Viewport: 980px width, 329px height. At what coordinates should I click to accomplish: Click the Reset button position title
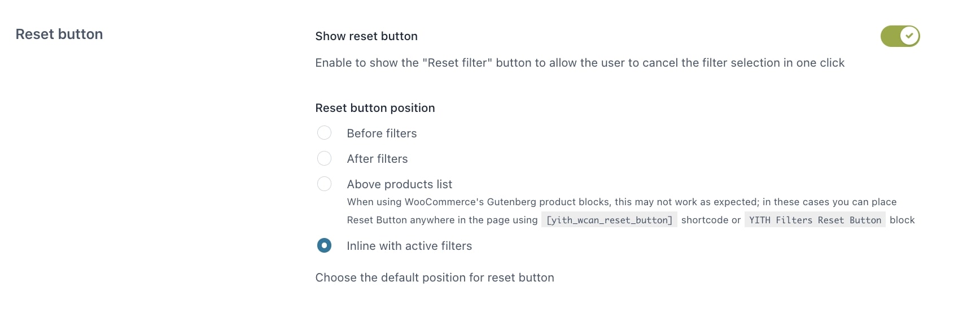(x=375, y=108)
